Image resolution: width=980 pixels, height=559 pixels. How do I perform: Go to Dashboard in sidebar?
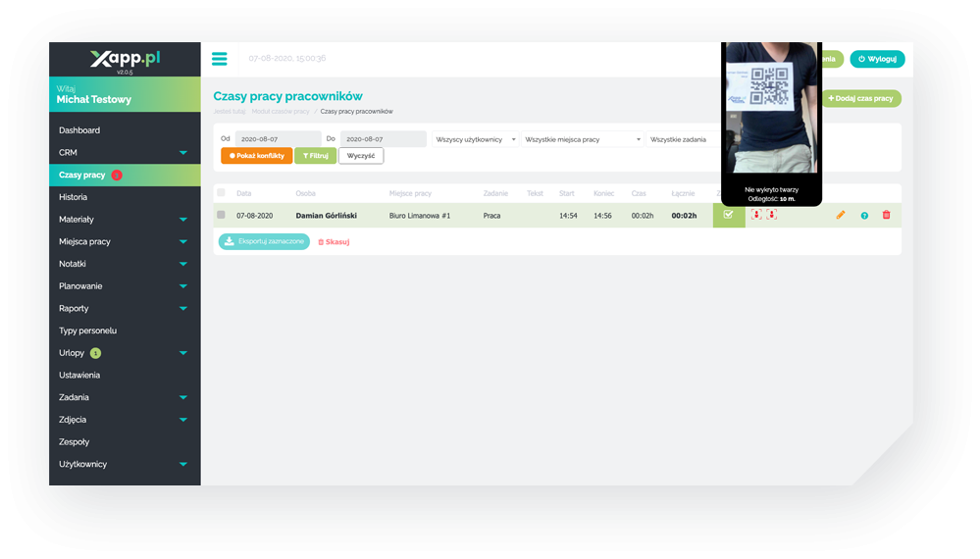click(79, 130)
